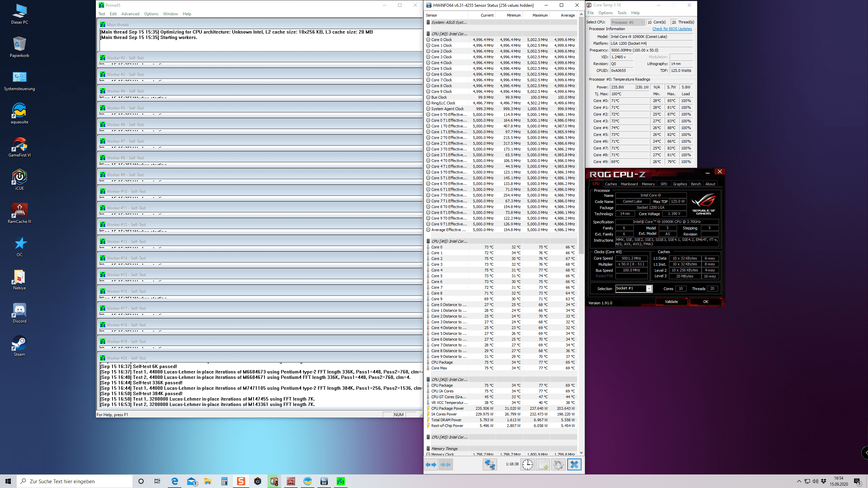This screenshot has width=868, height=488.
Task: Open Mail app from taskbar
Action: pos(192,481)
